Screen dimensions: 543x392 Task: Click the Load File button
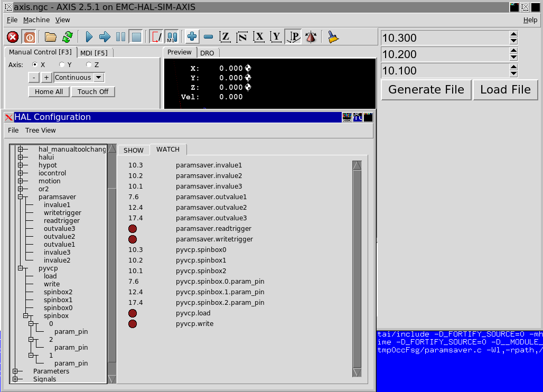pos(505,90)
